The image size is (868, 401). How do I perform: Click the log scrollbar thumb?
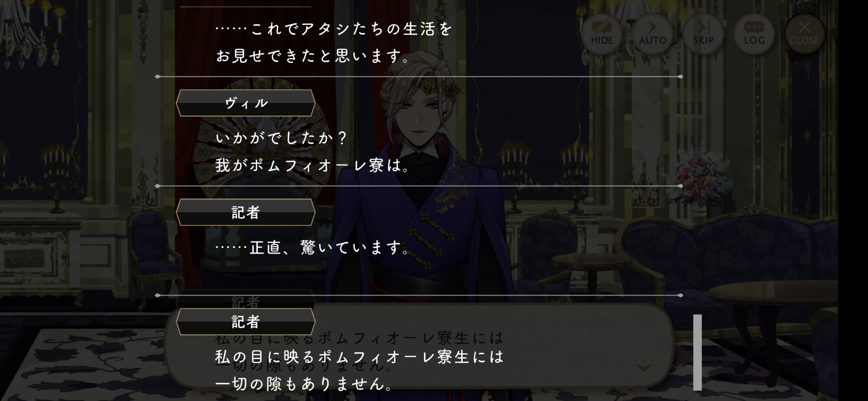point(697,352)
